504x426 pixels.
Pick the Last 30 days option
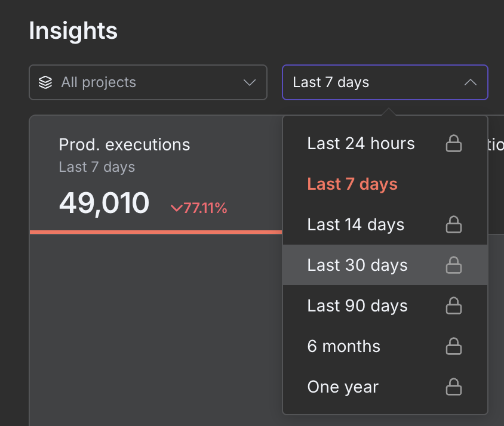click(x=357, y=265)
